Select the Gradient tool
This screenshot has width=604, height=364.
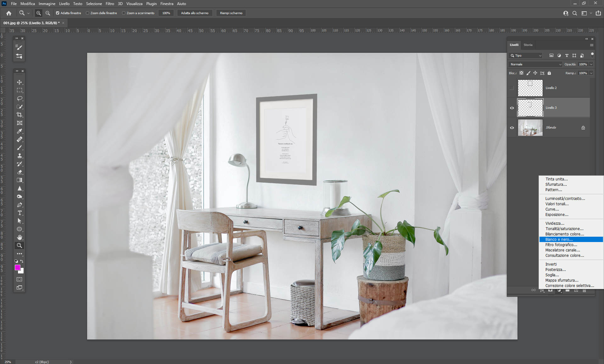pos(20,180)
